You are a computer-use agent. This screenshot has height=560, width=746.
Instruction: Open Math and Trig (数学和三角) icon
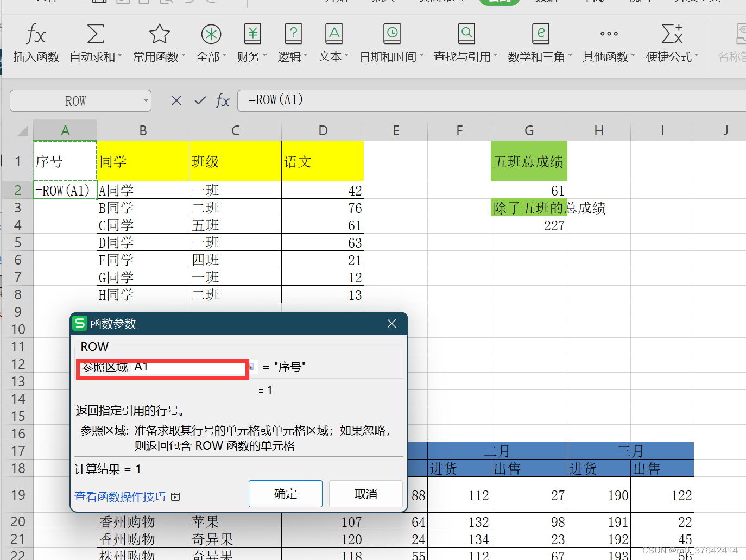[540, 34]
